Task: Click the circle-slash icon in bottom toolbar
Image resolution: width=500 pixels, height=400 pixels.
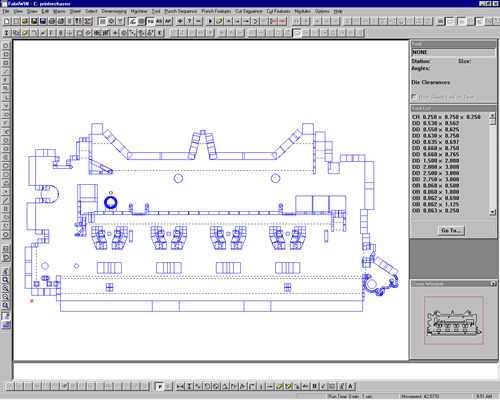Action: [x=216, y=386]
